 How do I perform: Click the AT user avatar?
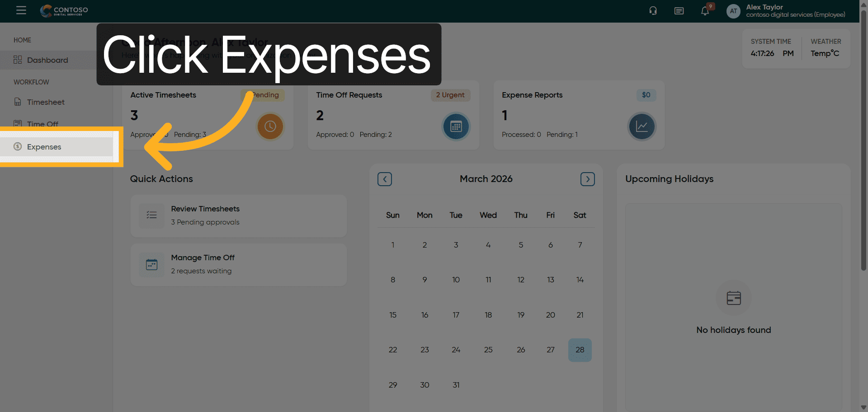click(x=733, y=11)
